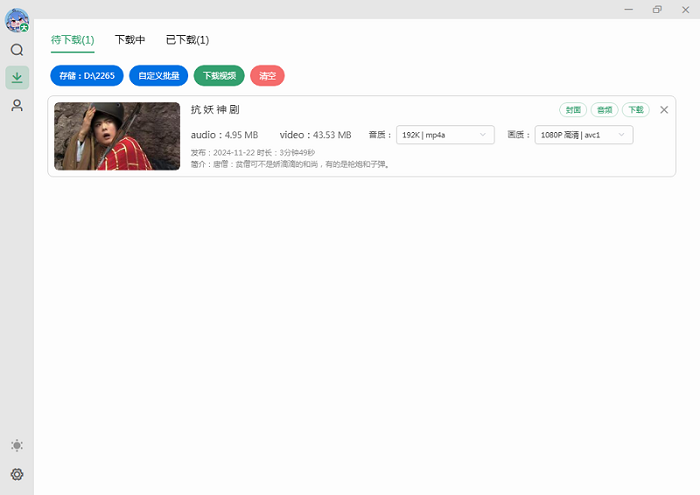This screenshot has width=700, height=495.
Task: Open the search page in sidebar
Action: tap(17, 50)
